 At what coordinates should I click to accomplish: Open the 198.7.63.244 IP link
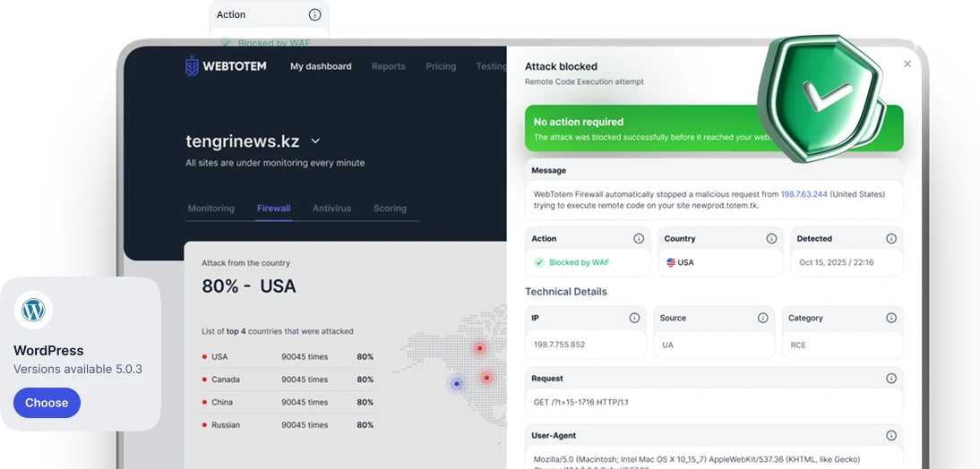click(804, 194)
